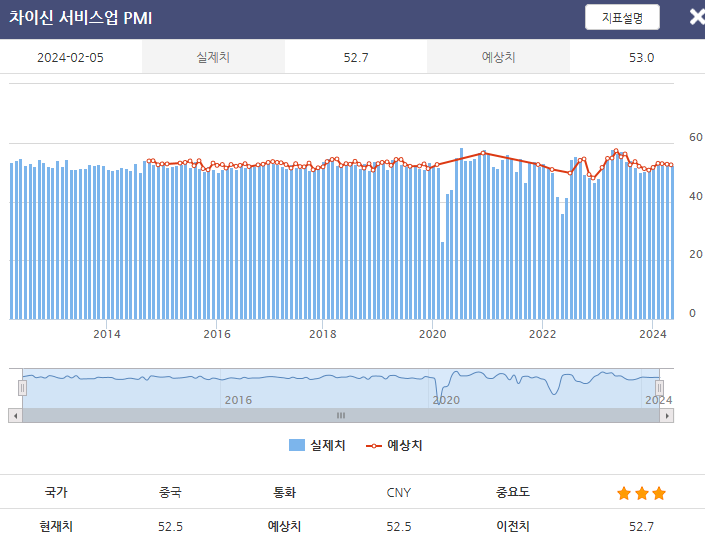Click the 2018 x-axis label
Image resolution: width=705 pixels, height=541 pixels.
322,334
